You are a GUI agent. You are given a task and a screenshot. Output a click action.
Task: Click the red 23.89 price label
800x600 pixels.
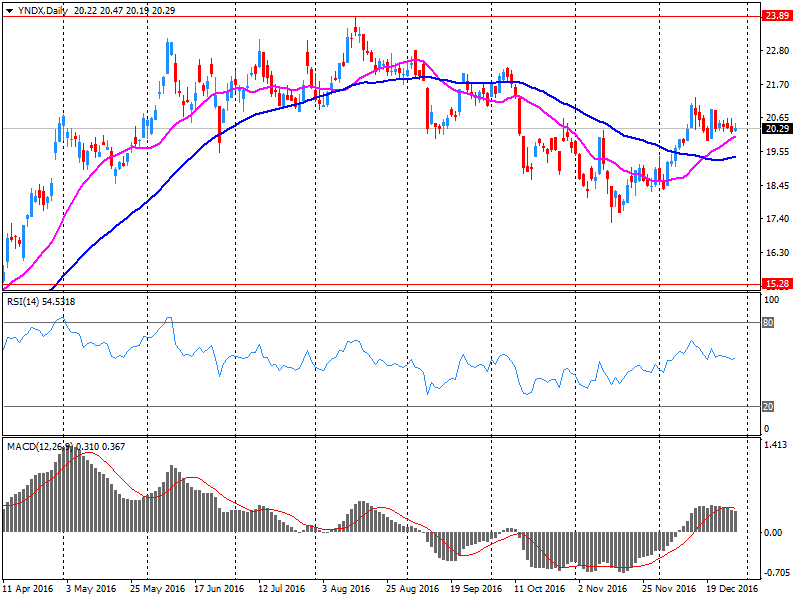(x=774, y=16)
